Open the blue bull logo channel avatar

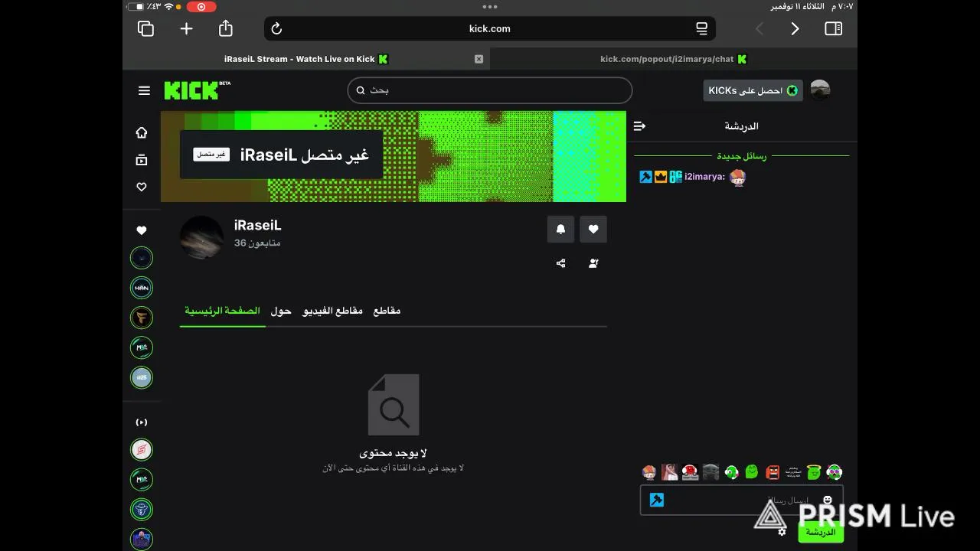[142, 510]
